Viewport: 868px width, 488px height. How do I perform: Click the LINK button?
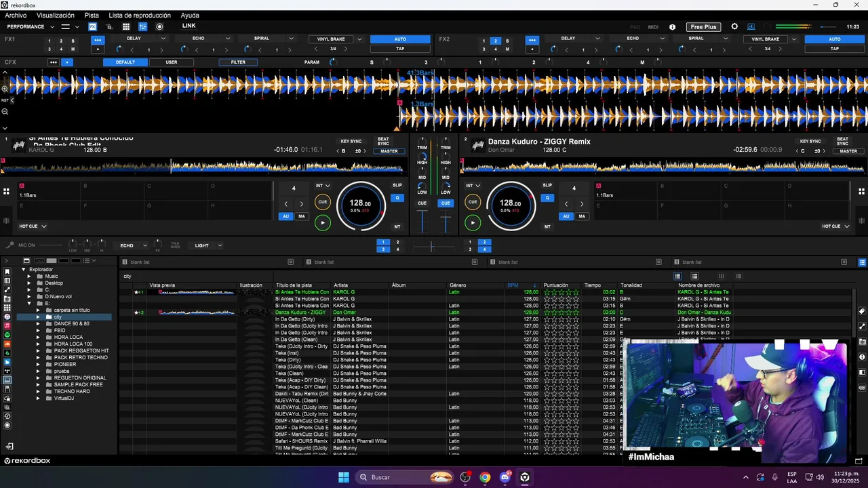(x=189, y=26)
